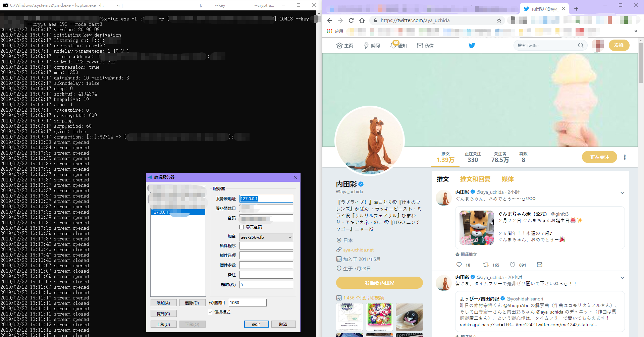The image size is (644, 337).
Task: Open Twitter home via the bird logo
Action: click(x=472, y=45)
